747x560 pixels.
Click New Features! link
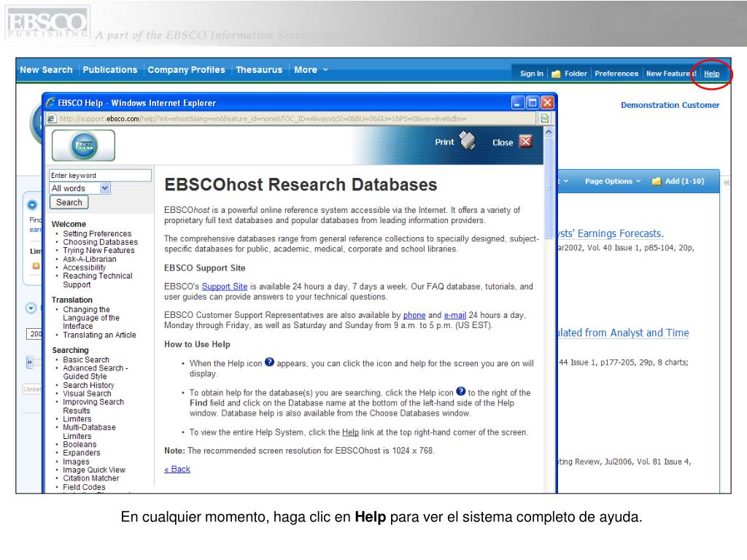click(671, 74)
